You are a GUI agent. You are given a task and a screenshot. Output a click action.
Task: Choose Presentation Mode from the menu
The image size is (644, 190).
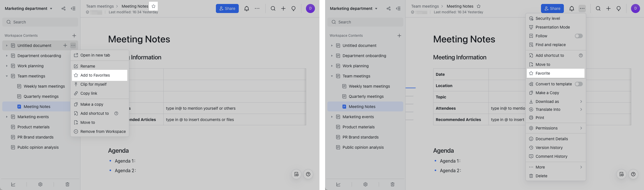553,27
